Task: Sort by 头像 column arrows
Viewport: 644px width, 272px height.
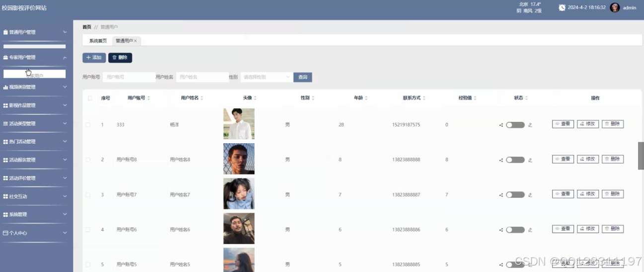Action: [255, 98]
